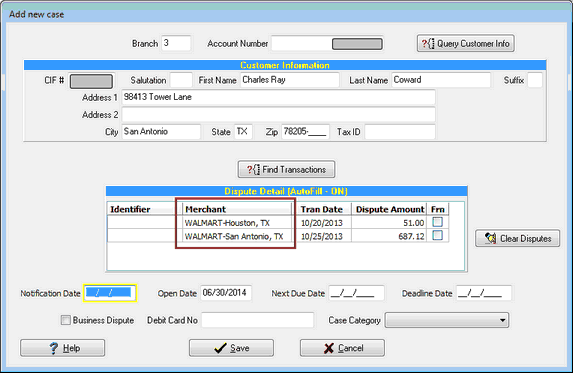The width and height of the screenshot is (573, 373).
Task: Click the Branch input field
Action: tap(176, 43)
